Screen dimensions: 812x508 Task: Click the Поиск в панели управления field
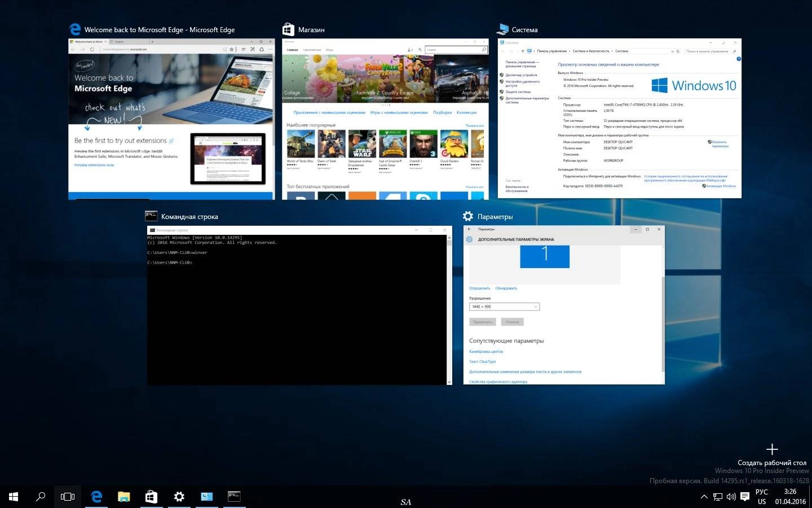pos(712,51)
